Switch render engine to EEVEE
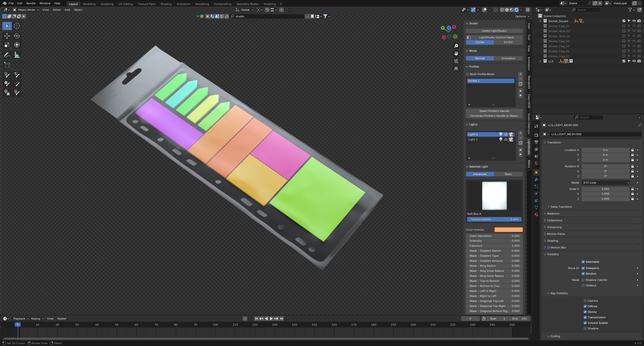 click(x=508, y=42)
